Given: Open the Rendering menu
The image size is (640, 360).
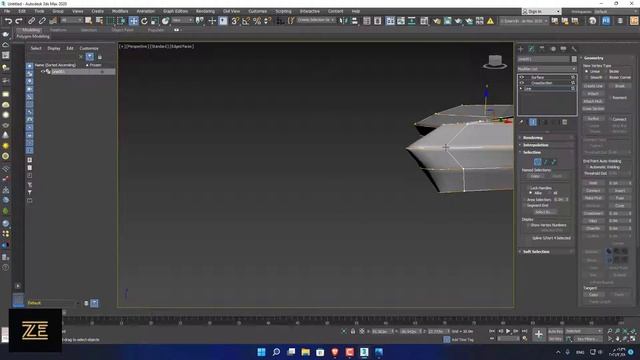Looking at the screenshot, I should tap(205, 11).
